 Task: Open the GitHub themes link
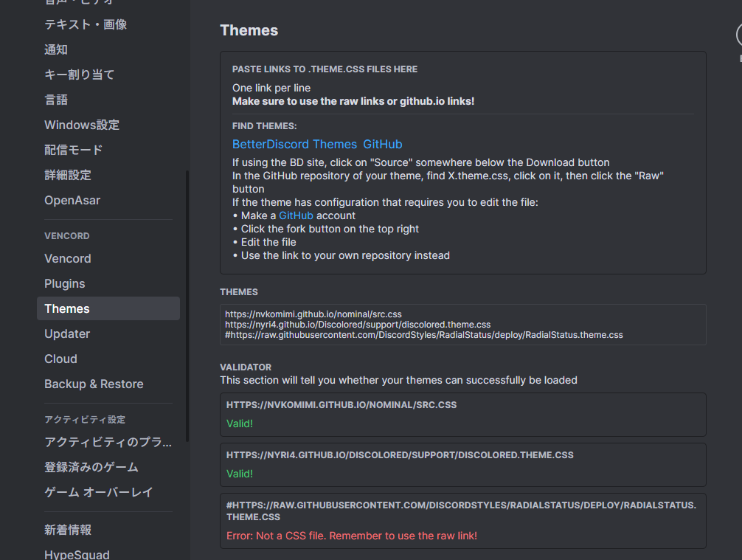click(382, 144)
